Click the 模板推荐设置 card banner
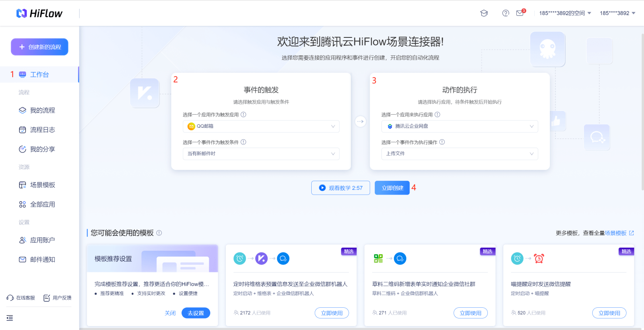 pyautogui.click(x=153, y=259)
